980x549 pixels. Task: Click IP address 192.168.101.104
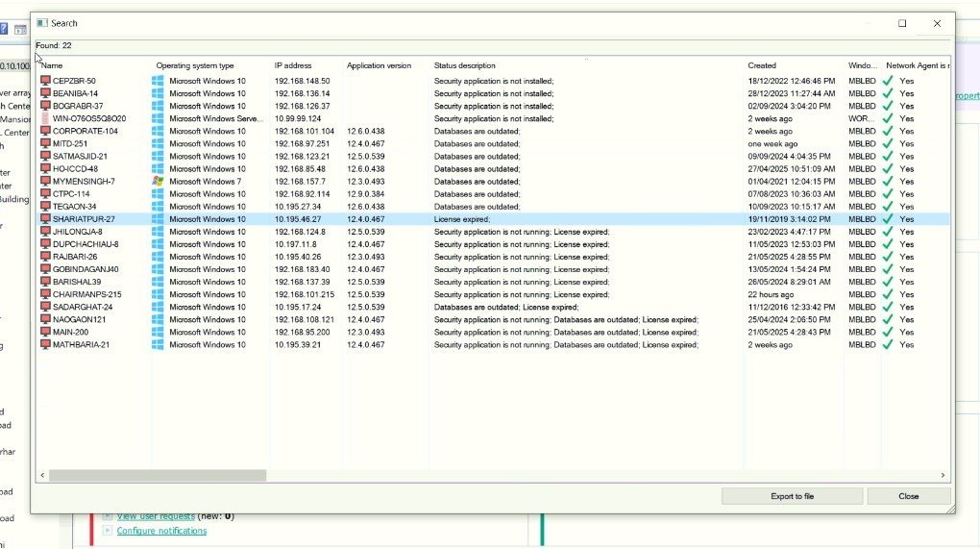(x=305, y=131)
